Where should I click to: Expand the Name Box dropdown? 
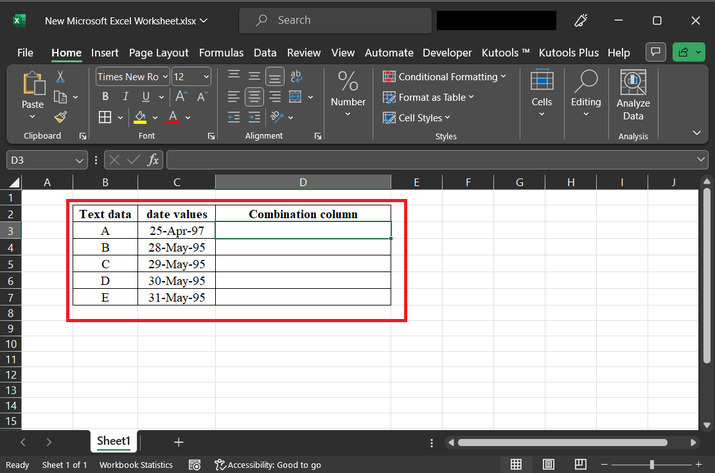pos(80,160)
